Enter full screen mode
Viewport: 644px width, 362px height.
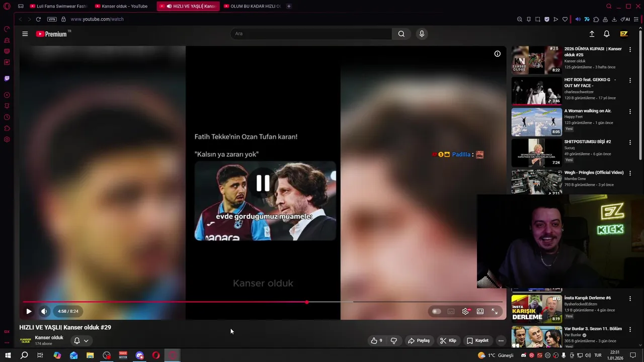pos(495,311)
